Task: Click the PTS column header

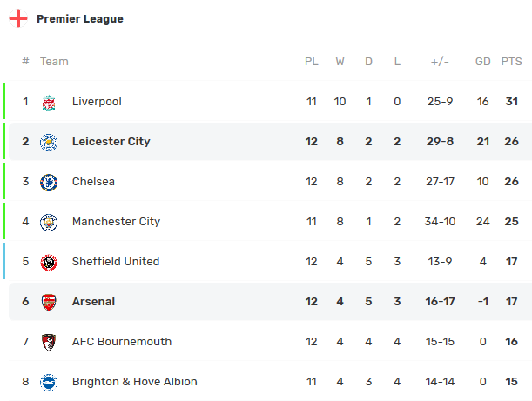Action: tap(511, 62)
